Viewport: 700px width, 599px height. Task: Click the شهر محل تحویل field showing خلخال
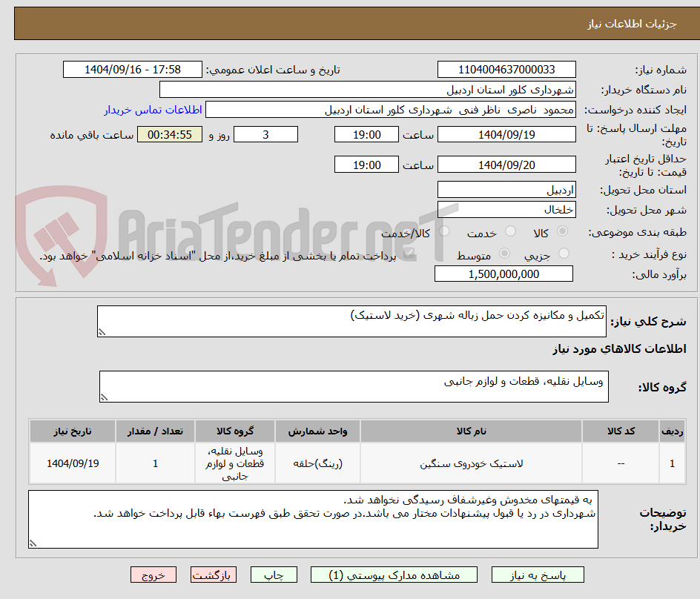tap(506, 209)
